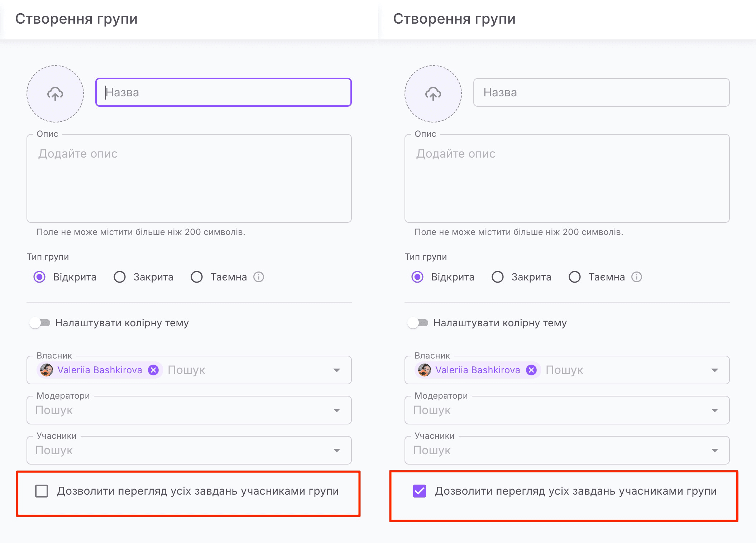Click Налаштувати колірну тему label, left panel
This screenshot has height=543, width=756.
(122, 323)
